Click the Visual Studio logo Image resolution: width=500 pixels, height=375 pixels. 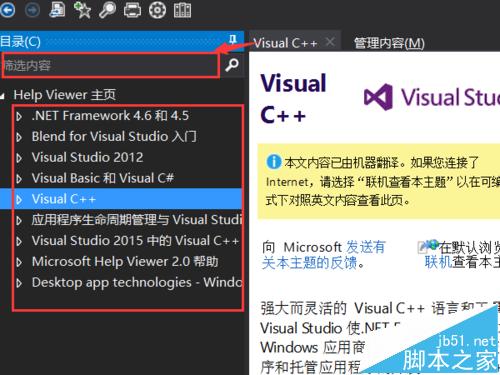[x=432, y=97]
